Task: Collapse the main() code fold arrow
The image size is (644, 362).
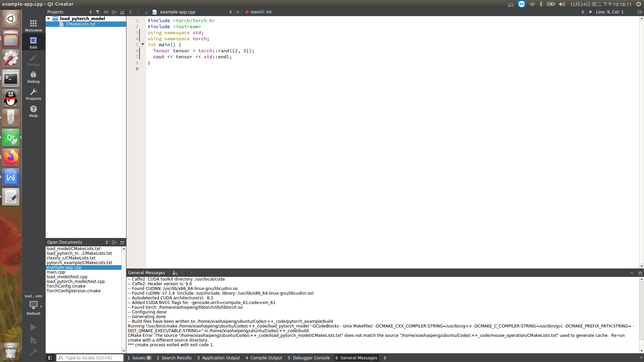Action: pyautogui.click(x=143, y=44)
